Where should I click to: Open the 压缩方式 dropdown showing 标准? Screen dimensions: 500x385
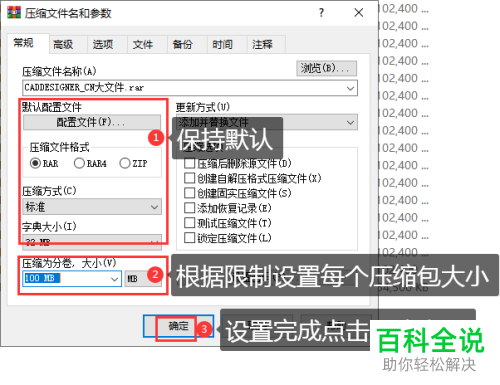point(92,207)
